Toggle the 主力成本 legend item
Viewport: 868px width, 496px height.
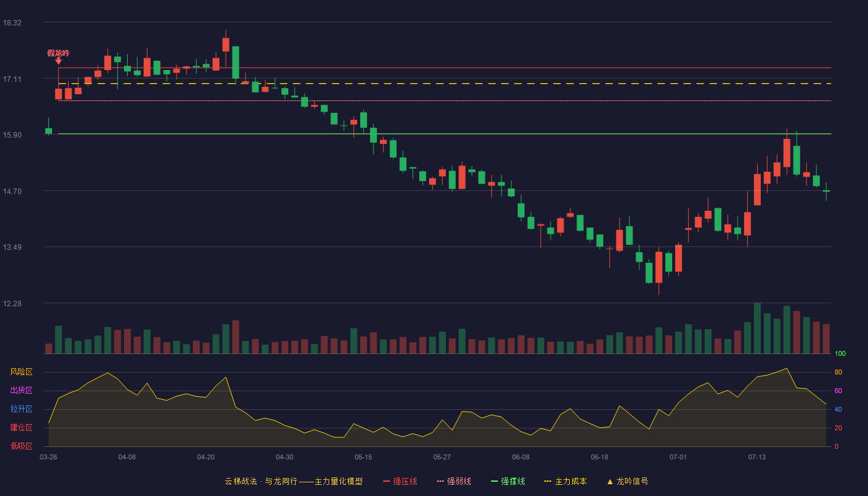[565, 481]
